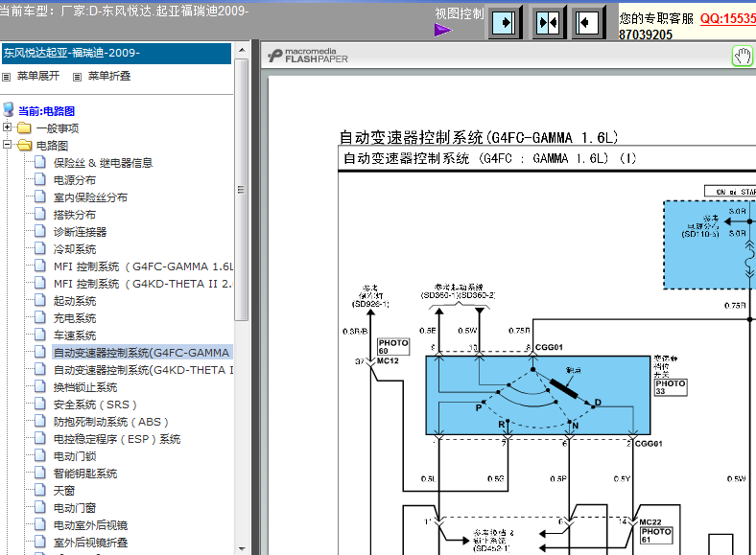Open the 起动系统 circuit page
This screenshot has width=756, height=555.
click(x=75, y=301)
